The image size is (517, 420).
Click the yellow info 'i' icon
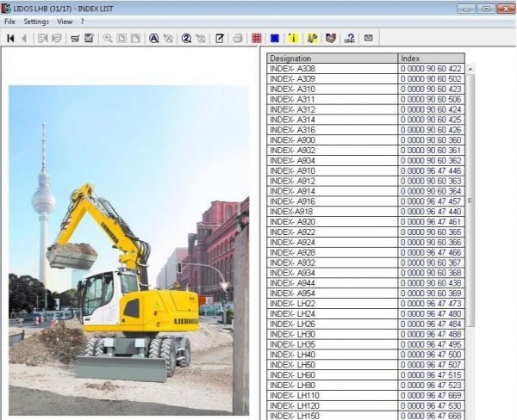click(293, 38)
